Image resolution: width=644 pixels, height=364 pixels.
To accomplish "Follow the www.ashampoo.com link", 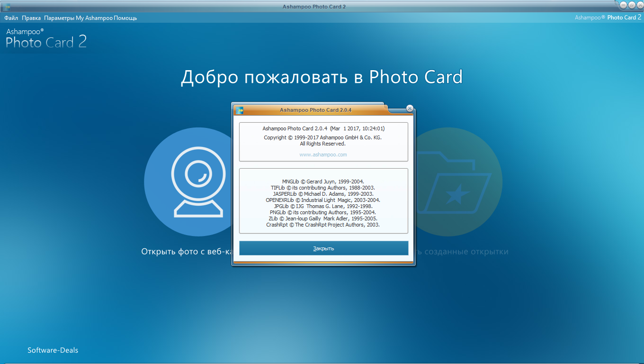I will [323, 155].
